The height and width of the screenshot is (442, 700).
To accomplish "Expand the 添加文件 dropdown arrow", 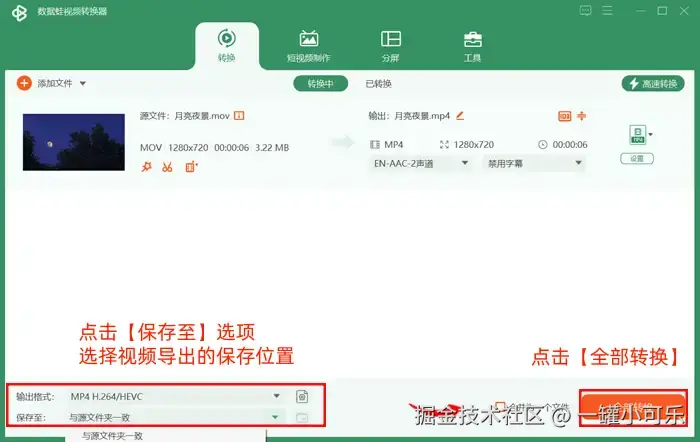I will coord(83,83).
